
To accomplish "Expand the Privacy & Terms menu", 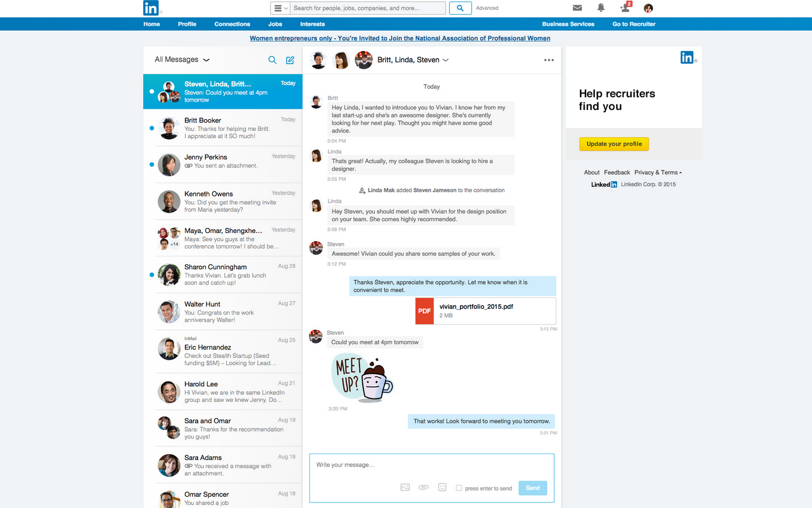I will coord(658,172).
